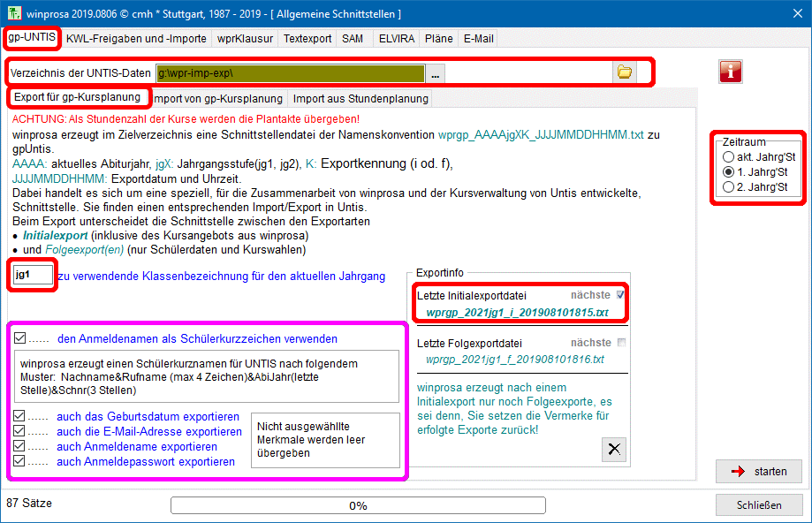This screenshot has height=523, width=812.
Task: Open the yellow folder browse icon
Action: [x=625, y=72]
